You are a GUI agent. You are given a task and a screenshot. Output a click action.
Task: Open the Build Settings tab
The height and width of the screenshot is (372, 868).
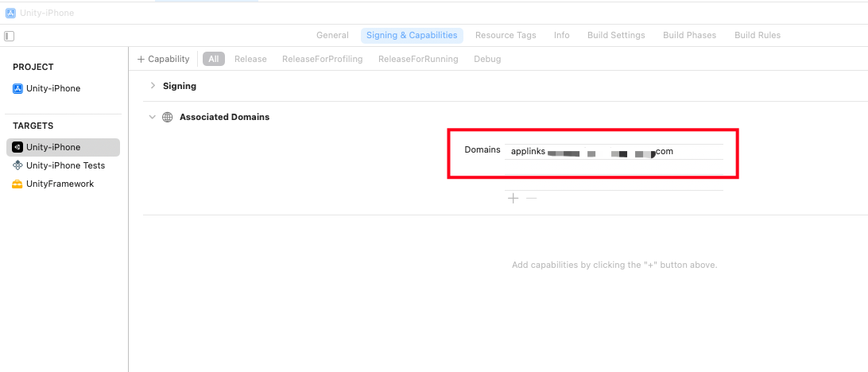(616, 36)
